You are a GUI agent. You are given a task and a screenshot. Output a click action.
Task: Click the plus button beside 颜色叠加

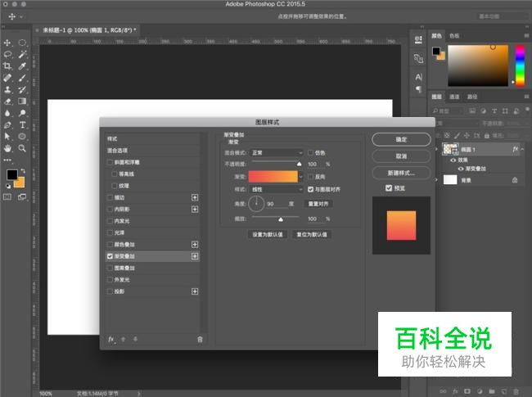coord(195,244)
